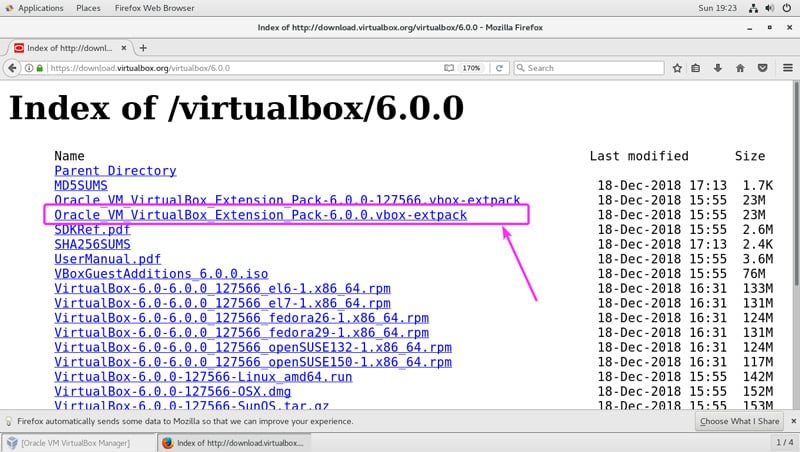The image size is (800, 452).
Task: Open the downloads arrow icon
Action: pyautogui.click(x=718, y=68)
